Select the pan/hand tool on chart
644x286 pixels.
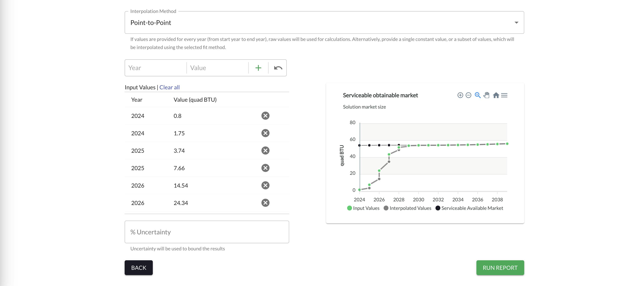tap(486, 95)
